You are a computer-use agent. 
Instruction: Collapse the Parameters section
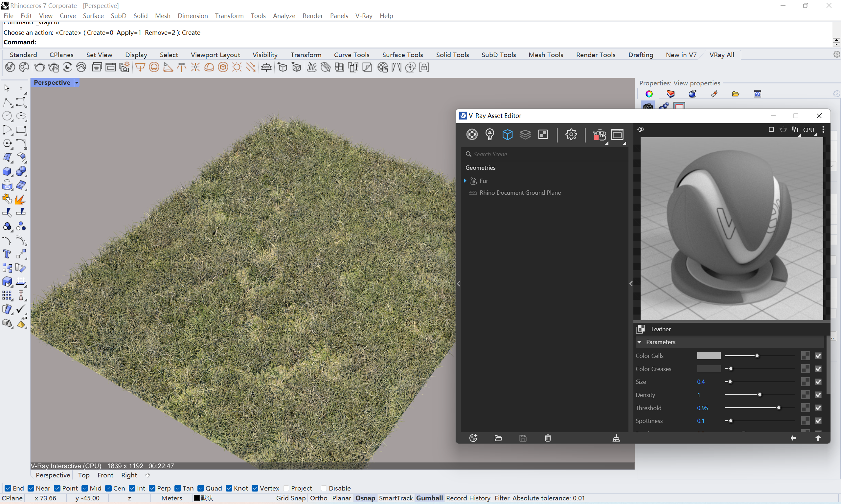(639, 342)
